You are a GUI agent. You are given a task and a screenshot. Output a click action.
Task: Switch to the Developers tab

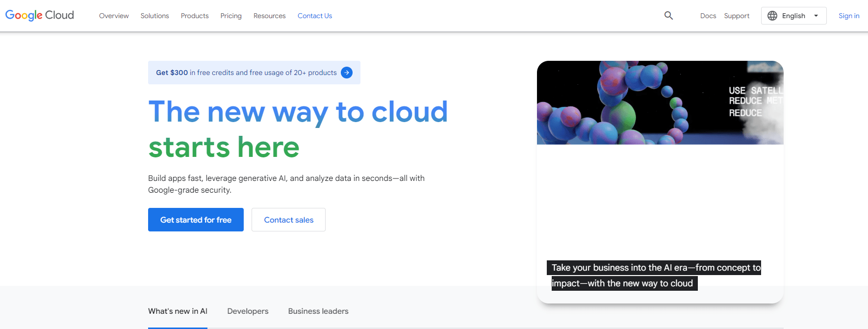tap(248, 311)
